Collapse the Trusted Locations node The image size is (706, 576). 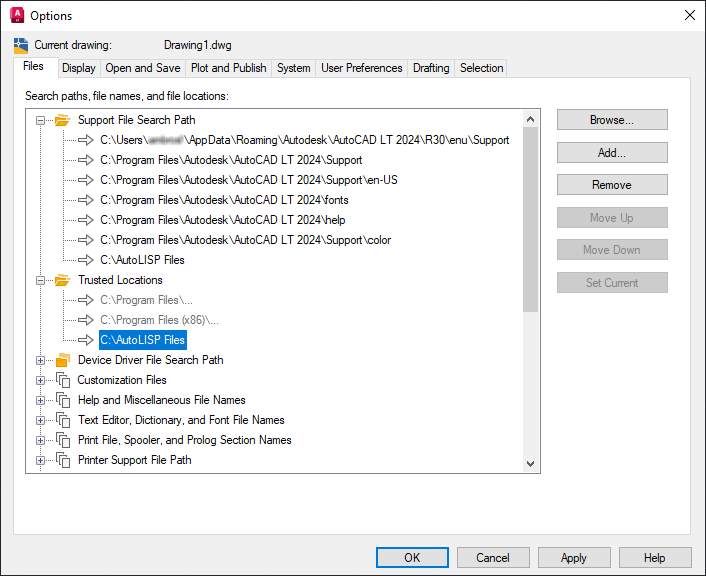41,280
